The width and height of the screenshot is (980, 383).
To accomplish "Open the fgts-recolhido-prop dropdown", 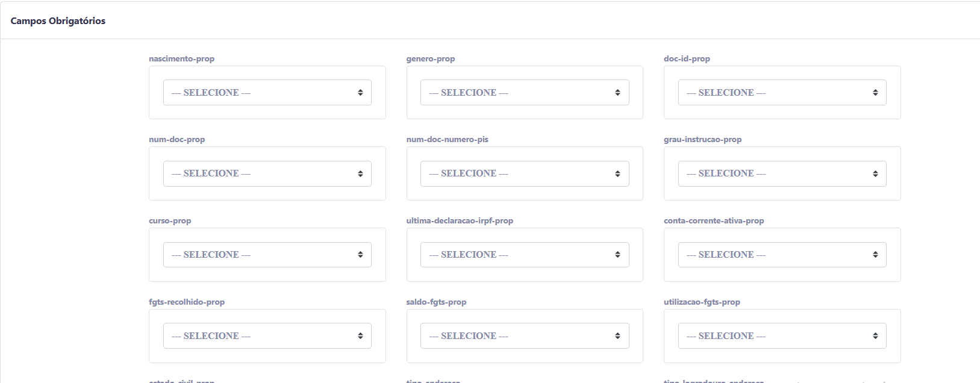I will click(x=267, y=336).
